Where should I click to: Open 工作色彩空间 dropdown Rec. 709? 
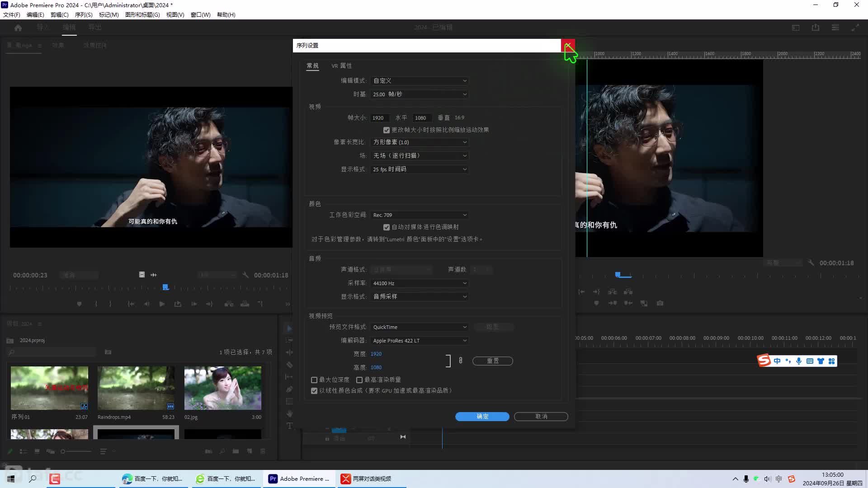pos(420,215)
